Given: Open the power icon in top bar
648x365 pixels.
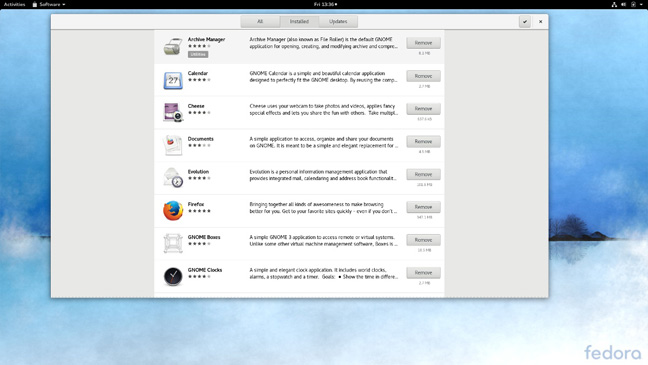Looking at the screenshot, I should coord(633,4).
